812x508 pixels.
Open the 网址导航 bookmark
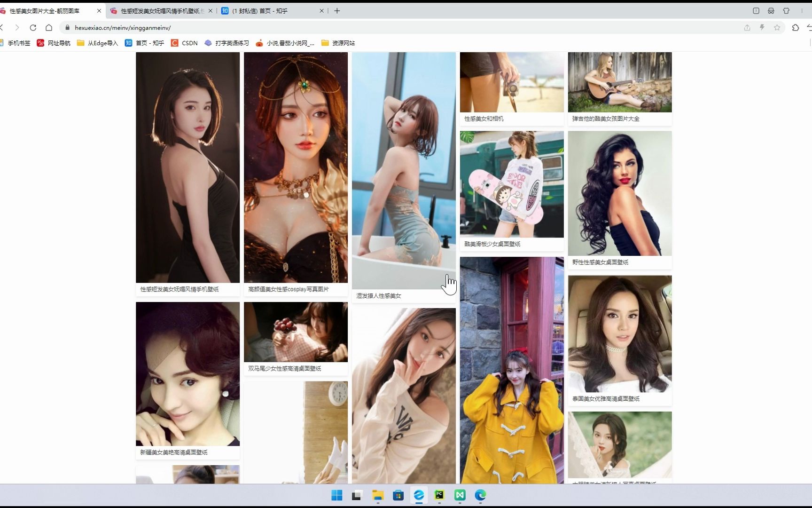click(x=54, y=43)
